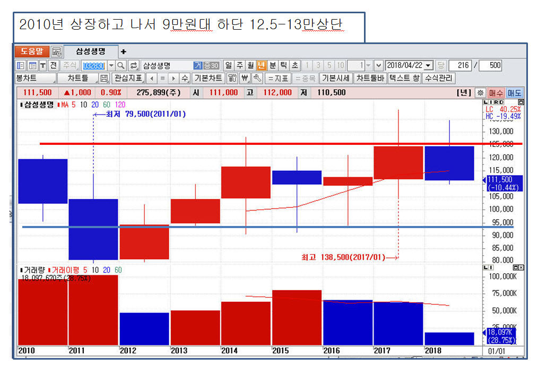Click the stock search magnifier icon
The height and width of the screenshot is (392, 538).
(x=121, y=65)
